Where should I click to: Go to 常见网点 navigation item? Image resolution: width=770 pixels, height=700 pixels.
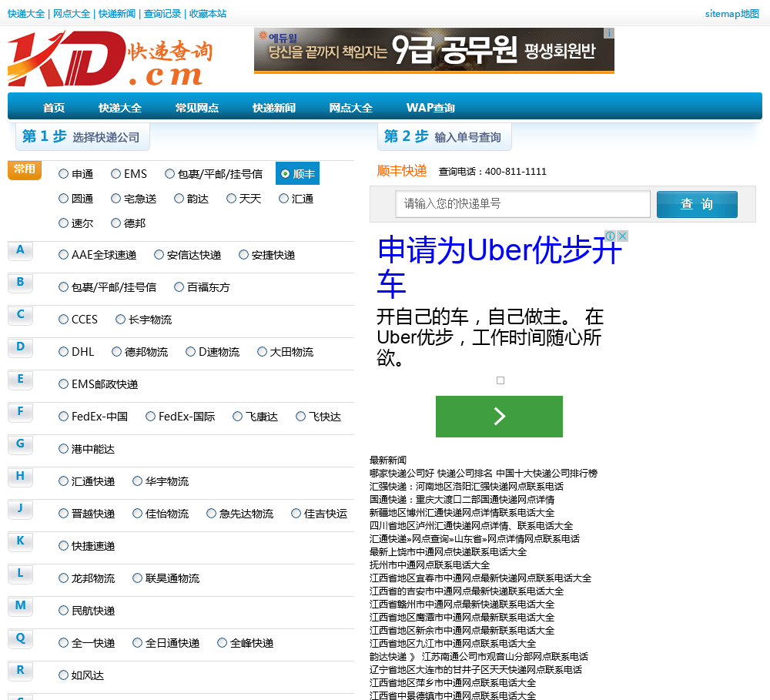click(x=197, y=108)
